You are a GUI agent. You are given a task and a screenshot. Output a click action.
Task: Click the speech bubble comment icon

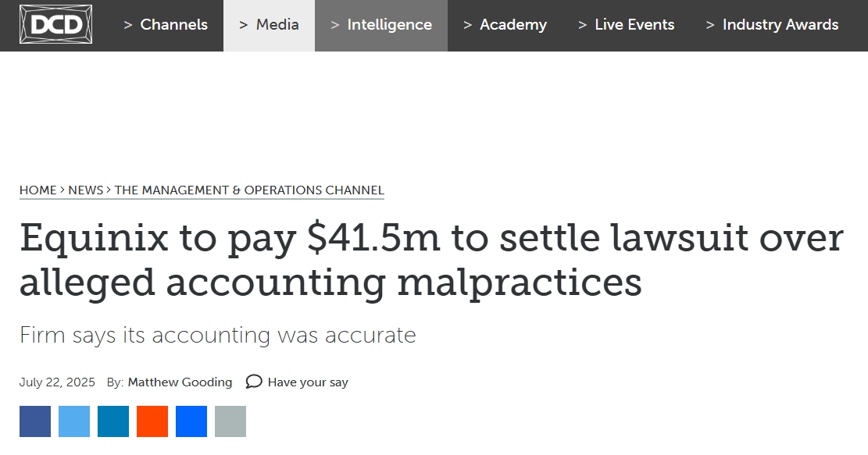[x=254, y=382]
